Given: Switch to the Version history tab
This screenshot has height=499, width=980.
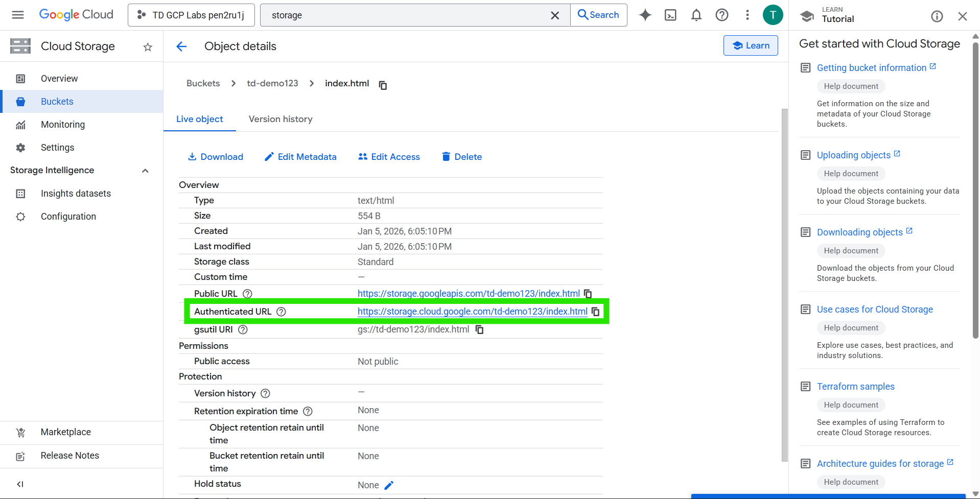Looking at the screenshot, I should 280,119.
